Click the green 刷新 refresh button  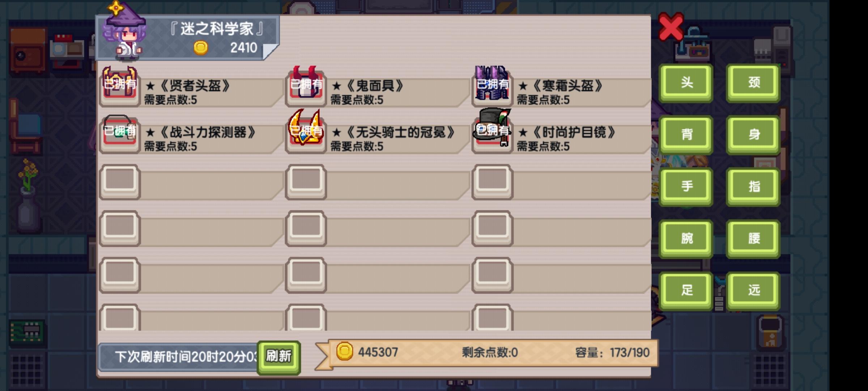278,357
